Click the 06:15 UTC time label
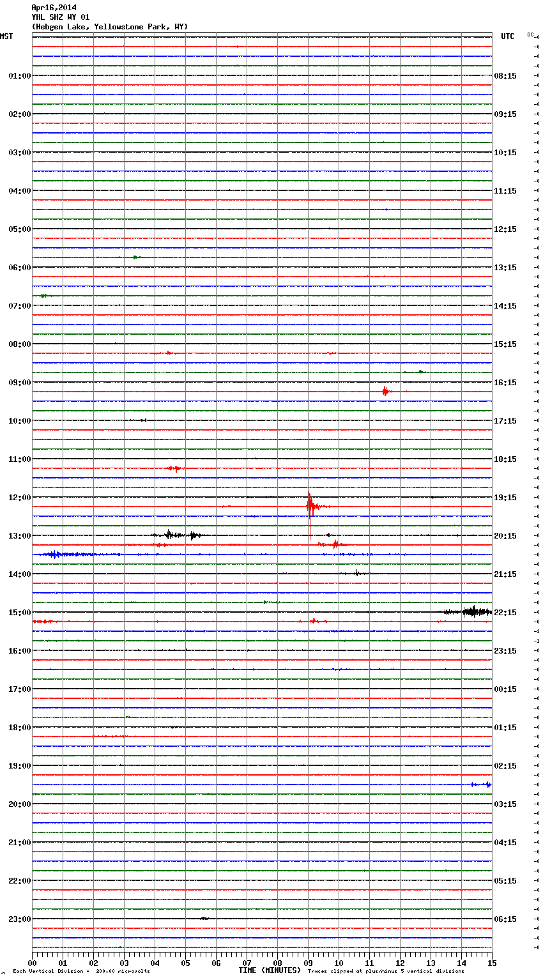This screenshot has width=543, height=980. (x=505, y=919)
